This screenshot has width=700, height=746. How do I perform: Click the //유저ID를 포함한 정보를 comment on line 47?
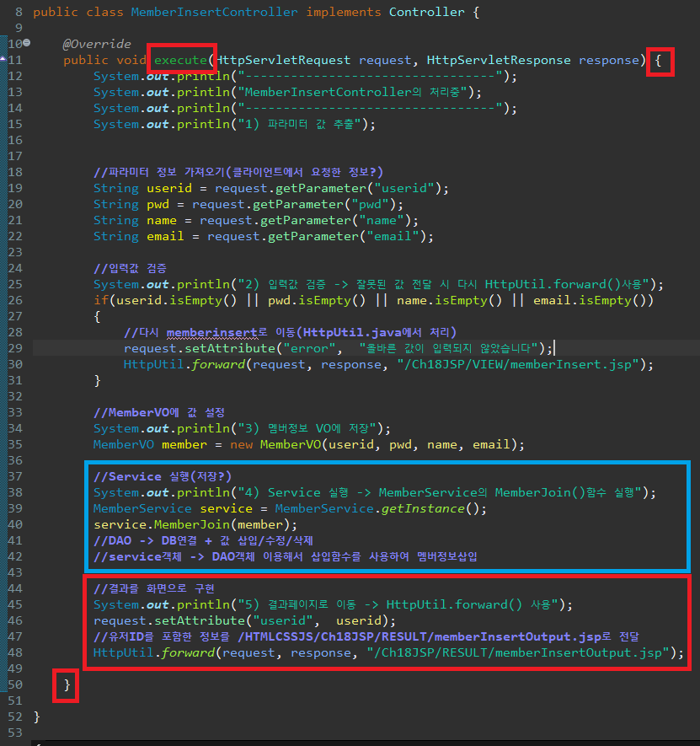[366, 636]
